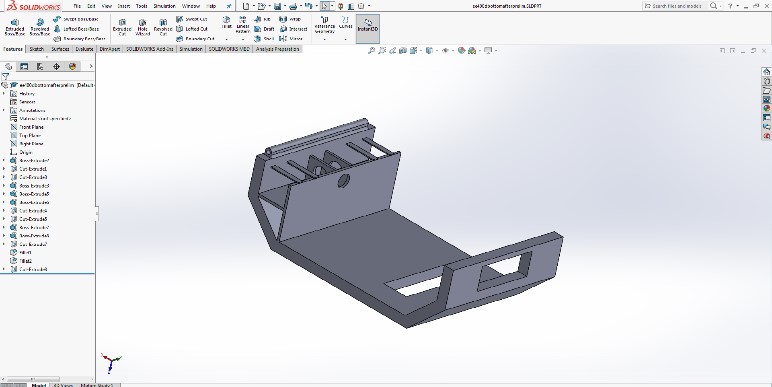Select the Boundary Boss/Base feature

tap(79, 39)
